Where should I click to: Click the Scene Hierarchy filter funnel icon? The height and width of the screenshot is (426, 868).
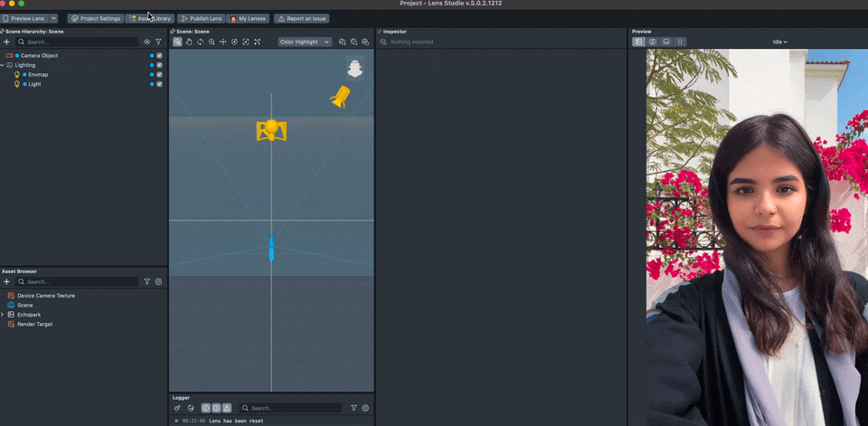click(158, 42)
